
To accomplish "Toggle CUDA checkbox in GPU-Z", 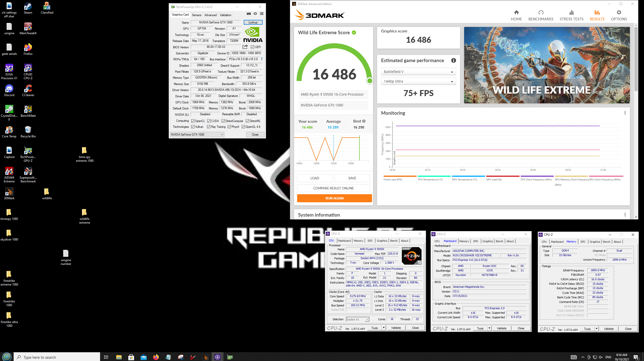I will click(209, 121).
